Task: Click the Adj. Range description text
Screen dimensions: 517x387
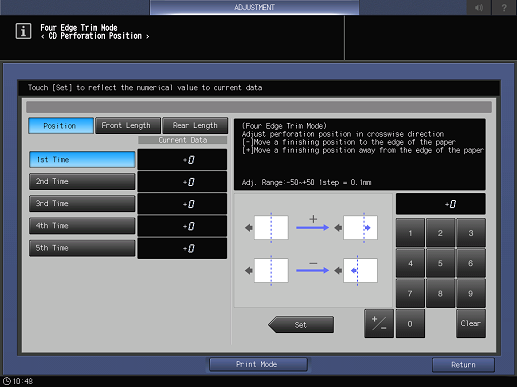Action: pyautogui.click(x=306, y=182)
